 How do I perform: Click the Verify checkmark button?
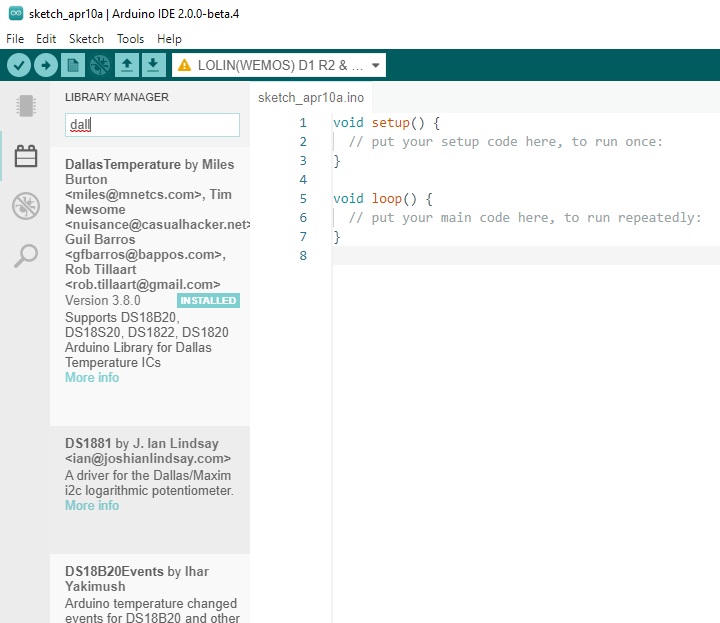pyautogui.click(x=19, y=65)
